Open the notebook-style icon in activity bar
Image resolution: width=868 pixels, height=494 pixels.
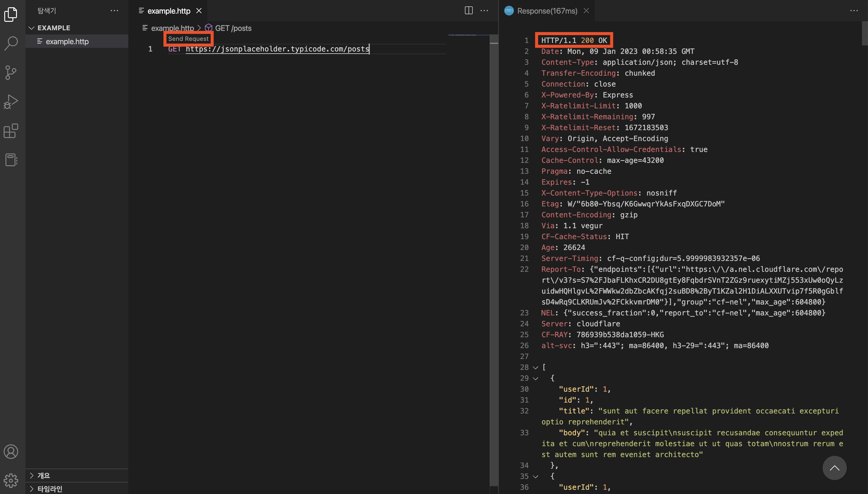[x=11, y=160]
